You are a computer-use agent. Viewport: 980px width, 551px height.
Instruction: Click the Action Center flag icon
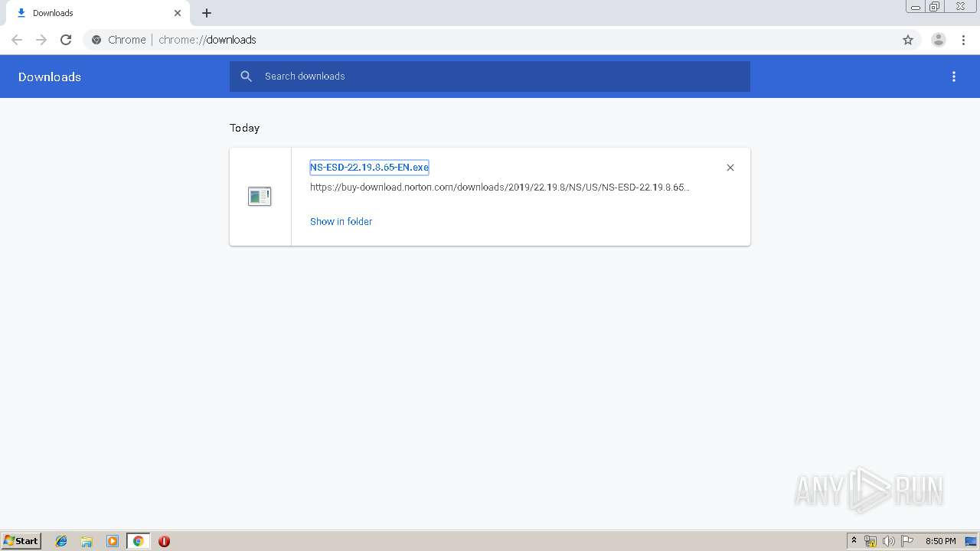pos(907,541)
